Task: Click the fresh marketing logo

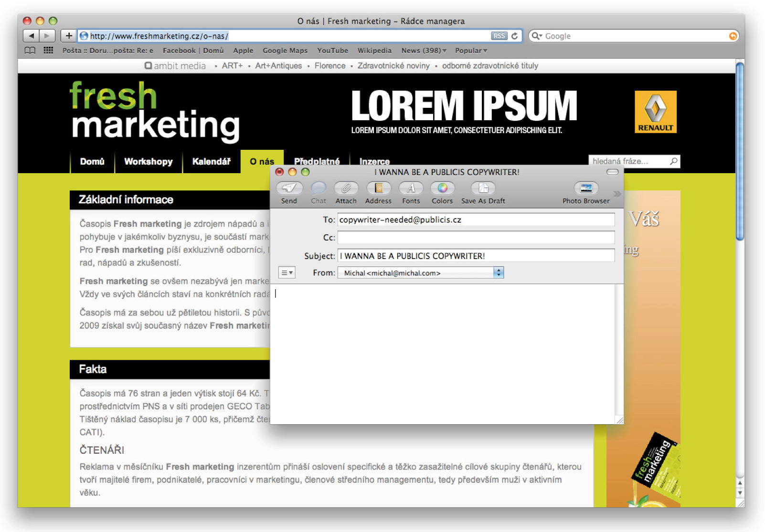Action: [x=155, y=112]
